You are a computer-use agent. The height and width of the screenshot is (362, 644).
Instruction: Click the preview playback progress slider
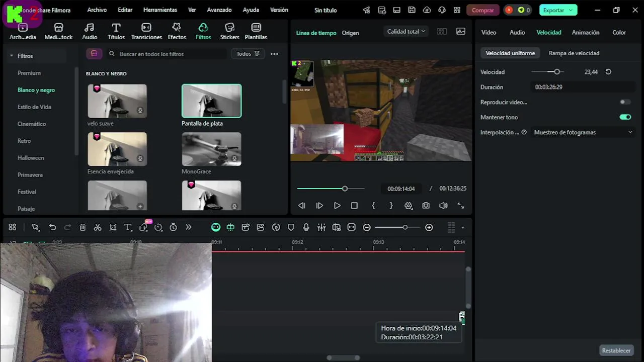coord(331,189)
